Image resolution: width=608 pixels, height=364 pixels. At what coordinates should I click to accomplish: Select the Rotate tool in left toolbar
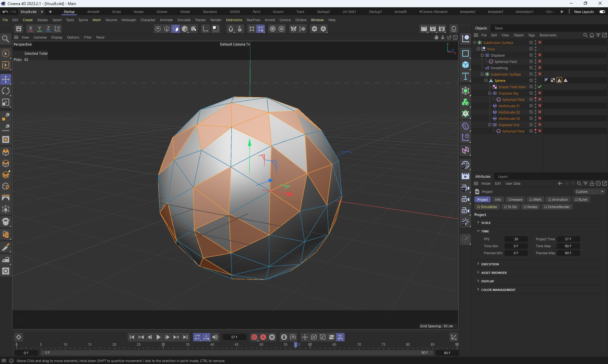[x=6, y=91]
